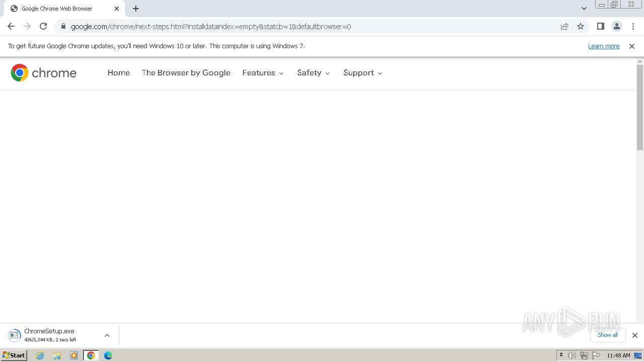Screen dimensions: 644x362
Task: Open the profile avatar menu
Action: [616, 26]
